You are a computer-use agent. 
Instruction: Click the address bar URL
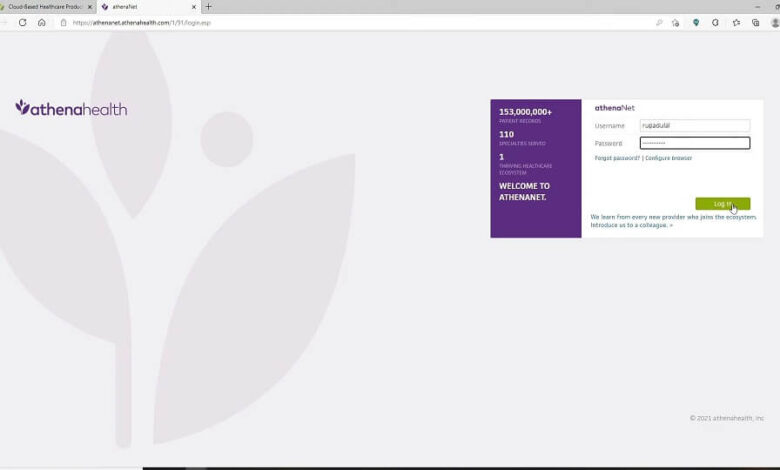pyautogui.click(x=142, y=22)
